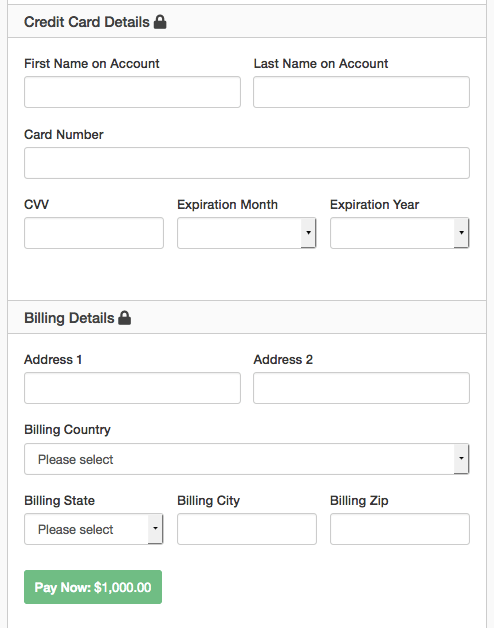The width and height of the screenshot is (494, 628).
Task: Focus the Billing Zip field
Action: tap(400, 529)
